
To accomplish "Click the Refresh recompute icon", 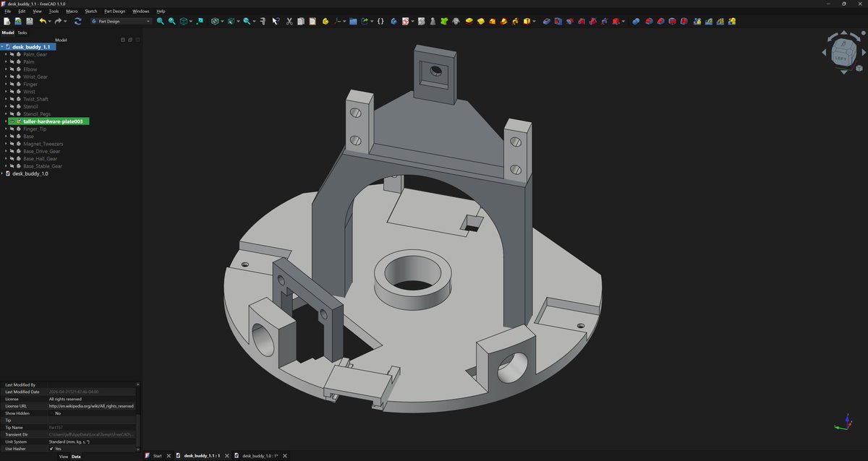I will point(77,21).
